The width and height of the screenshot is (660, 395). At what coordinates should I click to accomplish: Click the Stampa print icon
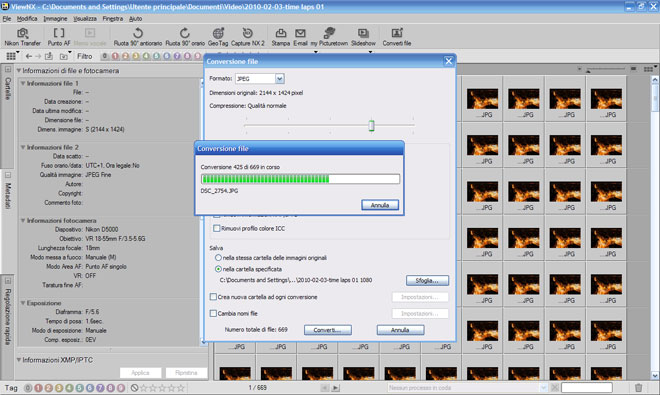click(281, 37)
